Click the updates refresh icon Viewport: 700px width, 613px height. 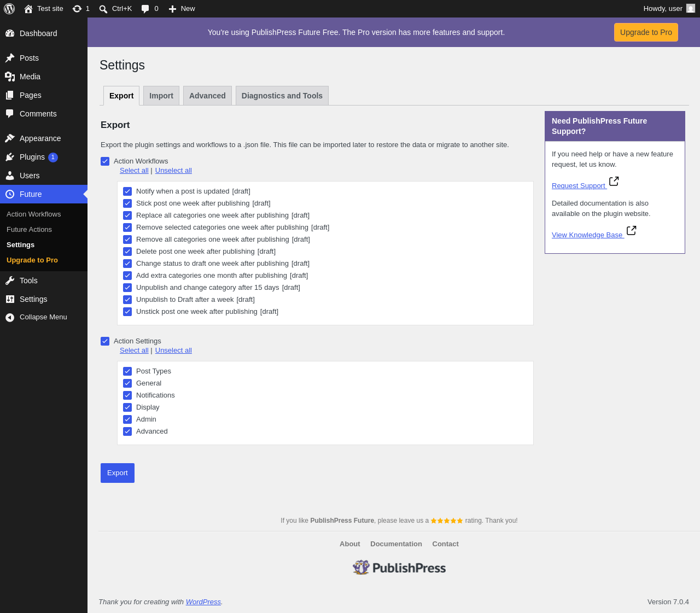[x=77, y=9]
